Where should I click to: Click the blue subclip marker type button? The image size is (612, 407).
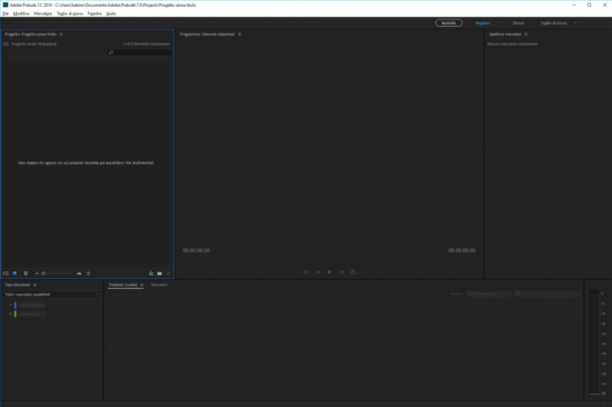point(32,305)
